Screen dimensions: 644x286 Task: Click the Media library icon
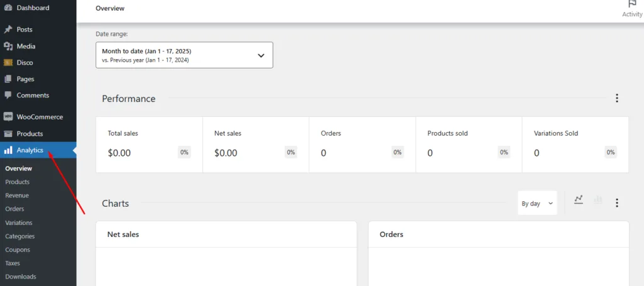[8, 47]
